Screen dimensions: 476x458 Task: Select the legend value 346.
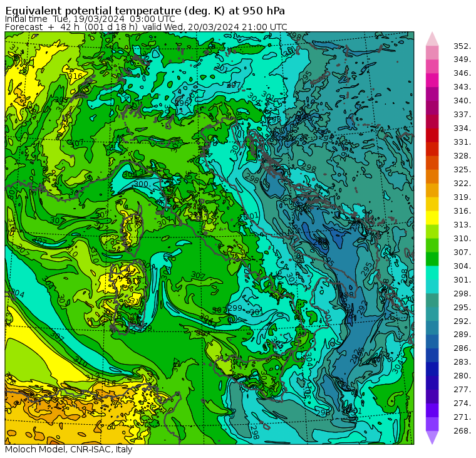point(462,73)
